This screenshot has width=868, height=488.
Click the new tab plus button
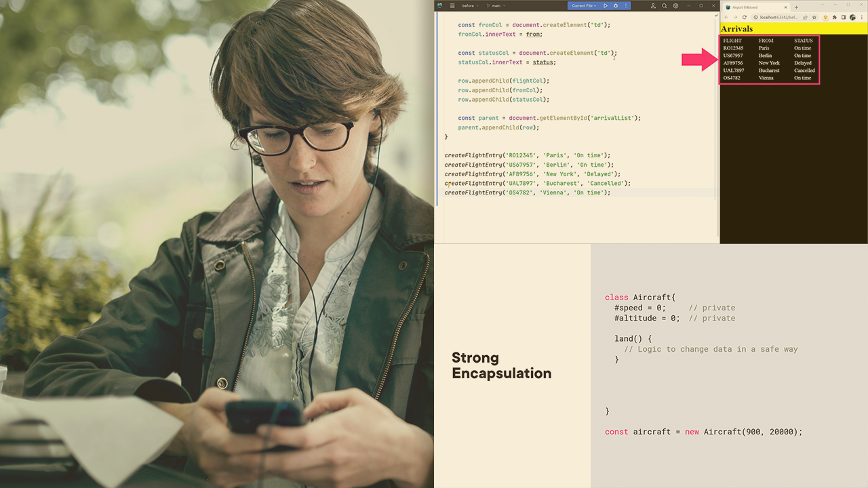click(797, 7)
